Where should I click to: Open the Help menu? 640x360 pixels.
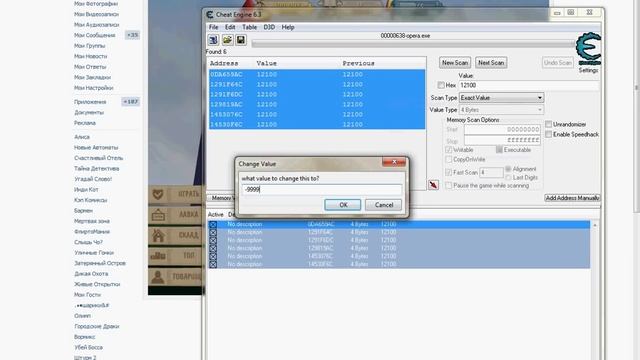288,27
